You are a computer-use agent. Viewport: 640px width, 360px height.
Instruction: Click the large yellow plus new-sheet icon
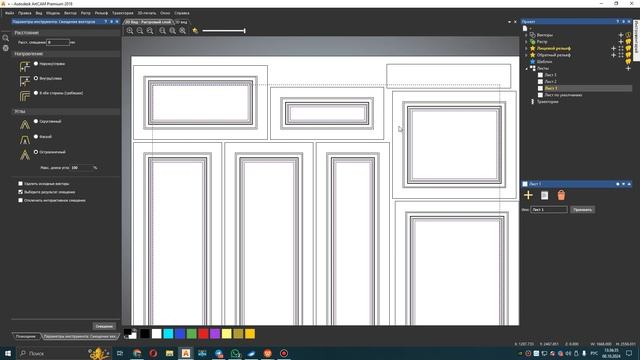point(528,195)
